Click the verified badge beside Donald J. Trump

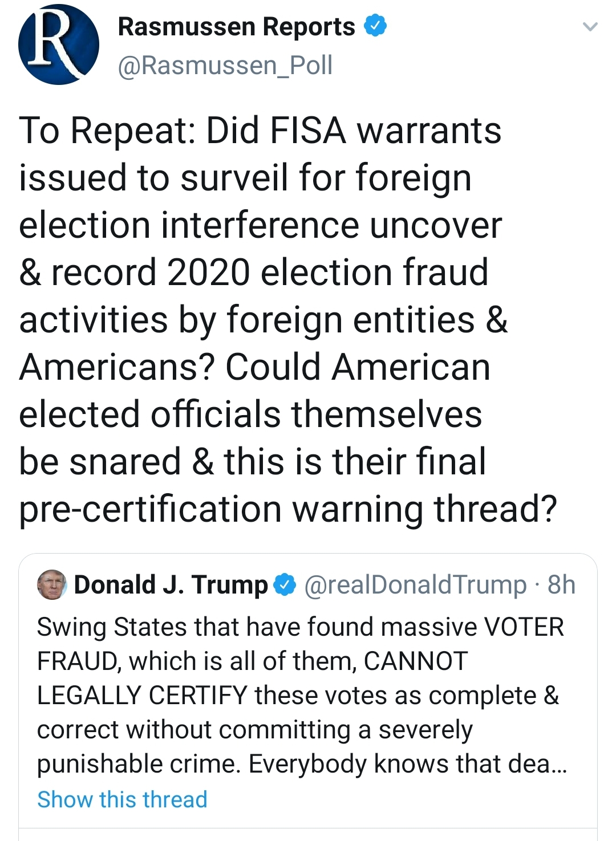coord(285,584)
